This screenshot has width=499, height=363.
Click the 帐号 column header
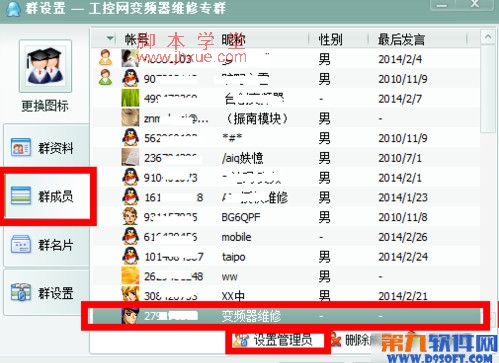[136, 40]
